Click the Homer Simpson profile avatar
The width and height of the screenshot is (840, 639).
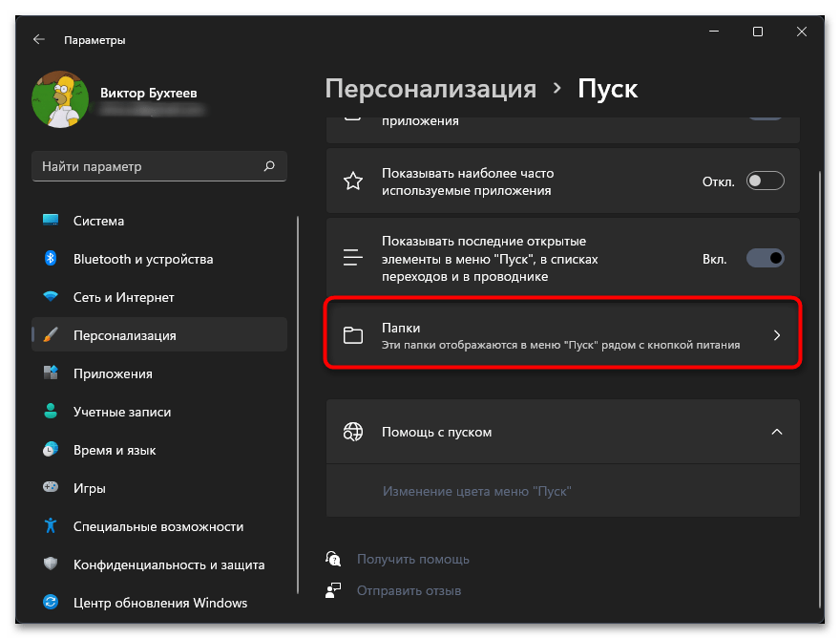60,99
